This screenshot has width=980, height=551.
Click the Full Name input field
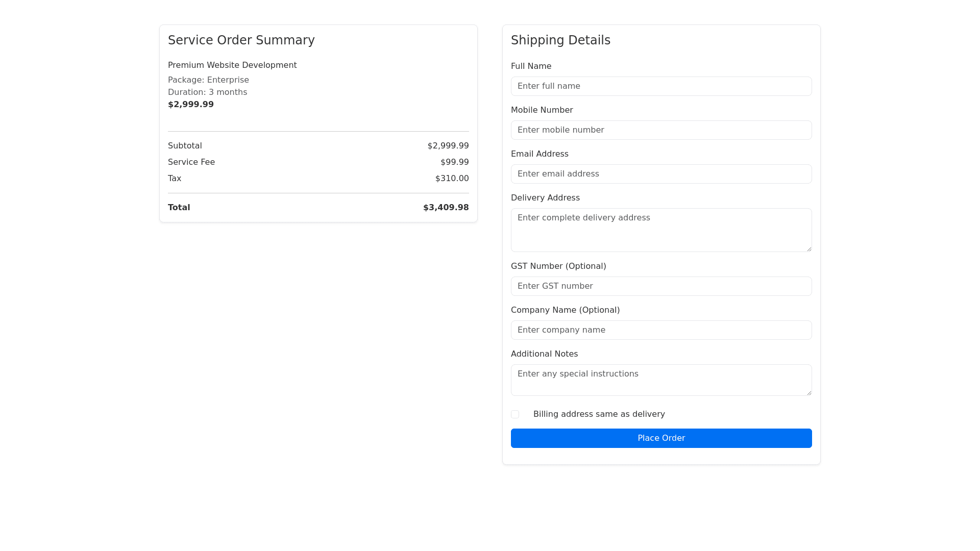point(661,86)
